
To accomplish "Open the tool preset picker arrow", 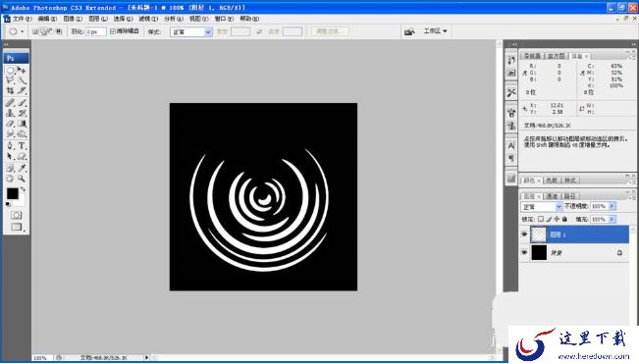I will (22, 31).
